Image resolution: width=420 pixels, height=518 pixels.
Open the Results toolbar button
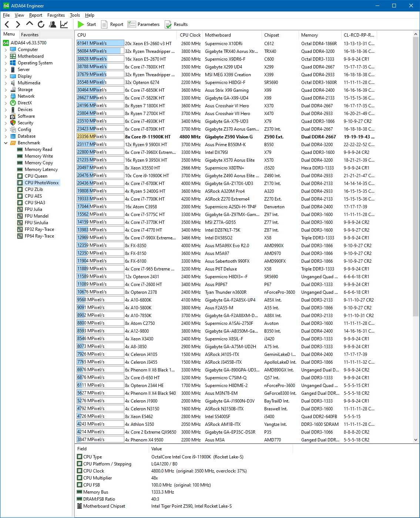pos(176,24)
